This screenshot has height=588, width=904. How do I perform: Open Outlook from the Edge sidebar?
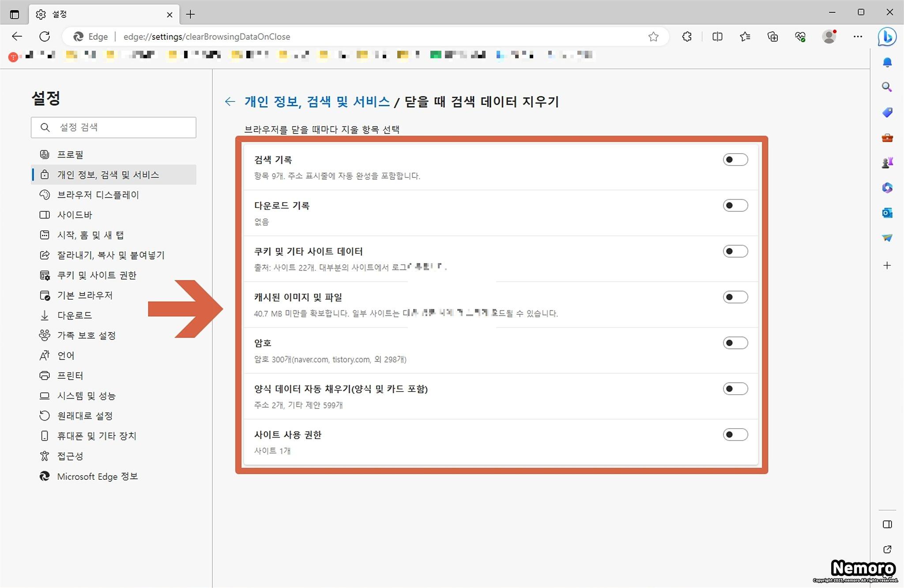click(x=887, y=213)
